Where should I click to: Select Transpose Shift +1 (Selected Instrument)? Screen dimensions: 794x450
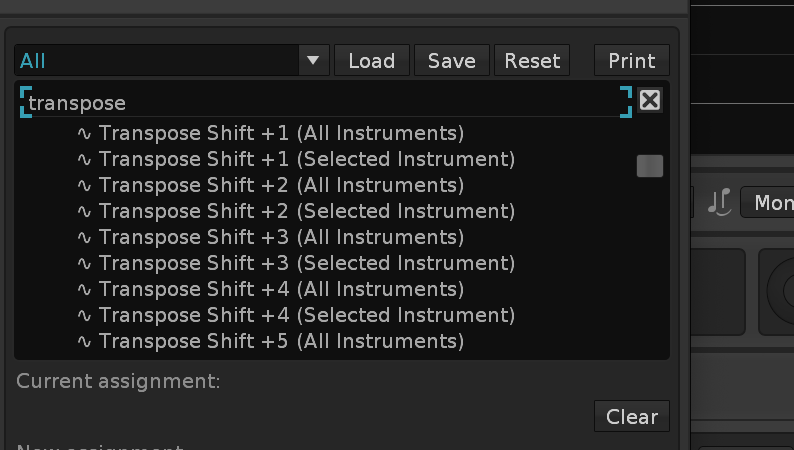point(306,159)
